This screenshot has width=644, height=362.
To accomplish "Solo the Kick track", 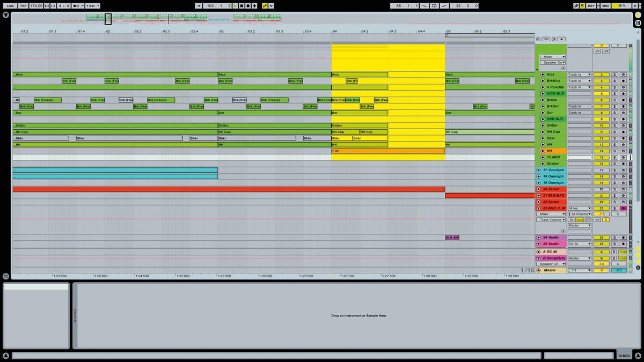I will click(x=615, y=75).
